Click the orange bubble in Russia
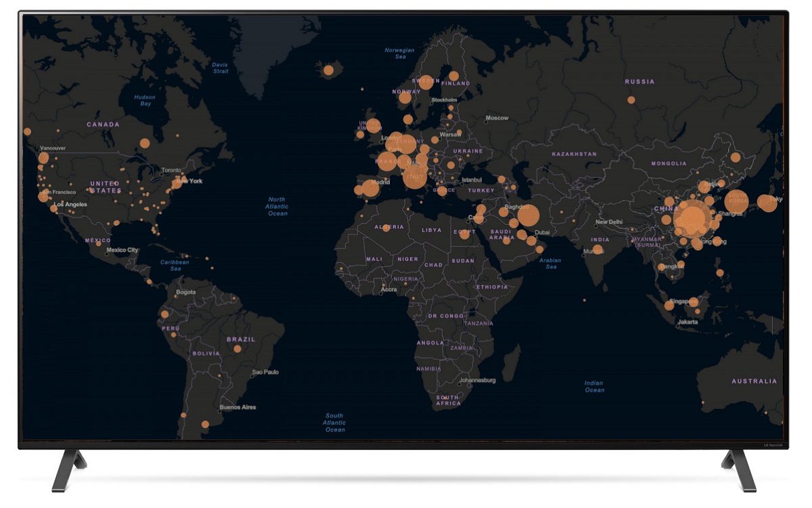The image size is (812, 508). 631,100
